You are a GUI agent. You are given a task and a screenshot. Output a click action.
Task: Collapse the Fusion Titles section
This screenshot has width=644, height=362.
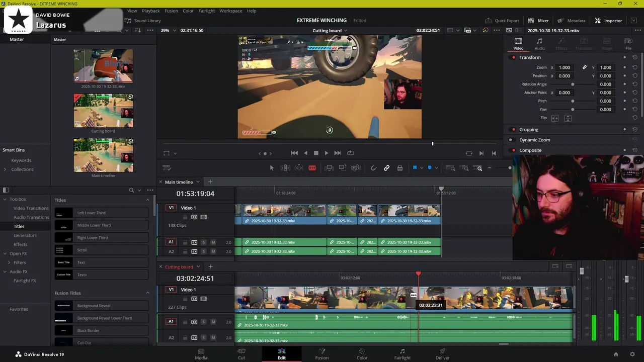tap(147, 293)
